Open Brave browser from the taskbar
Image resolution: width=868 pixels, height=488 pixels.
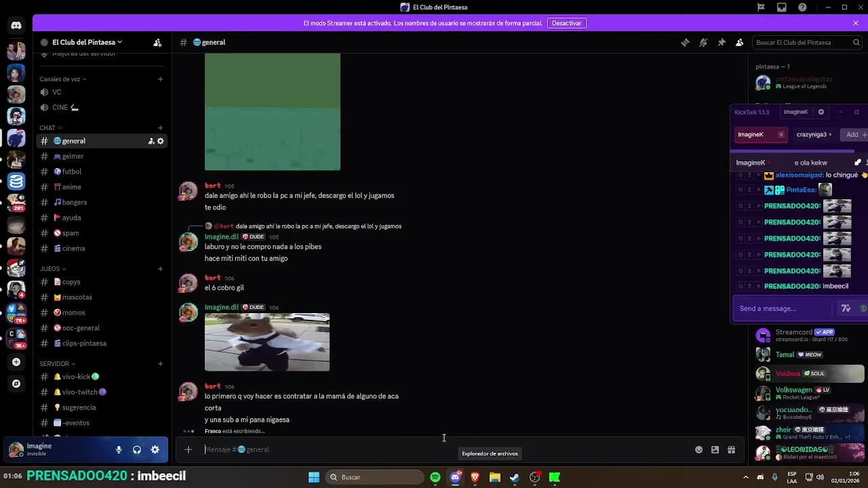coord(475,477)
